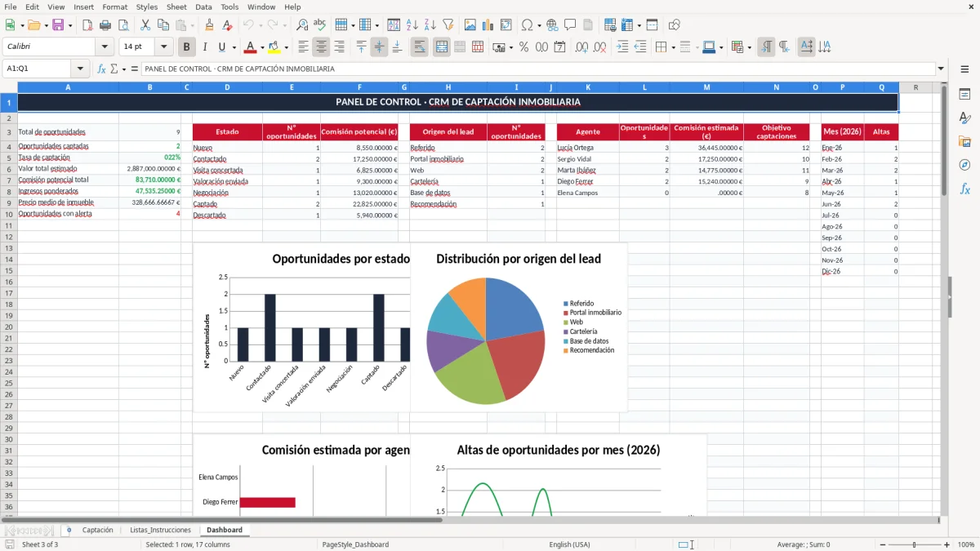Image resolution: width=980 pixels, height=551 pixels.
Task: Toggle Center Horizontally alignment
Action: (321, 47)
